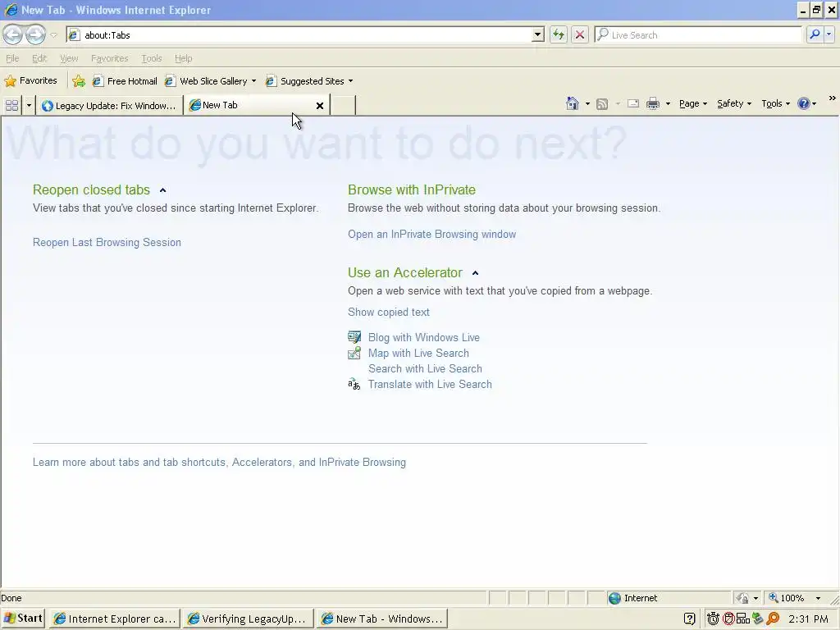Click Open an InPrivate Browsing window
This screenshot has width=840, height=630.
(431, 234)
